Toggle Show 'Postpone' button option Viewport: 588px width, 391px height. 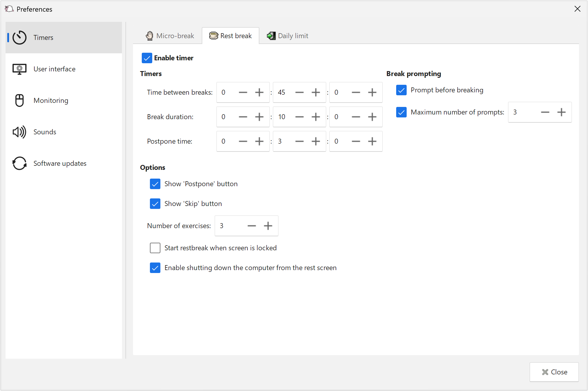pos(155,184)
